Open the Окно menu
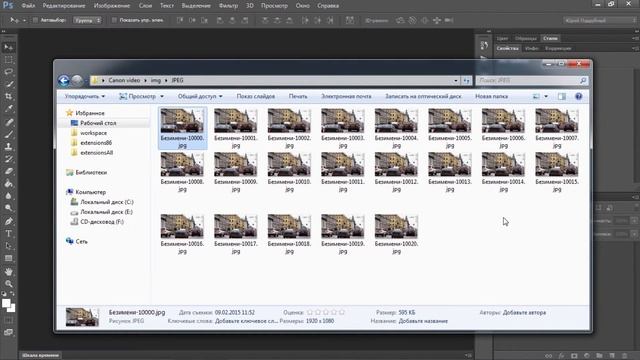Screen dimensions: 640x360 [x=302, y=6]
